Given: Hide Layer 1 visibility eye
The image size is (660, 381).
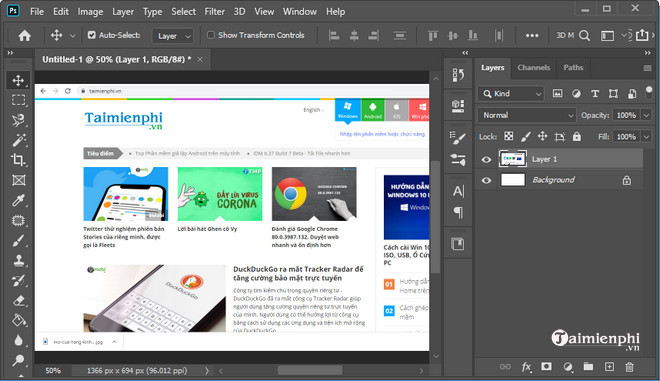Looking at the screenshot, I should (x=486, y=160).
